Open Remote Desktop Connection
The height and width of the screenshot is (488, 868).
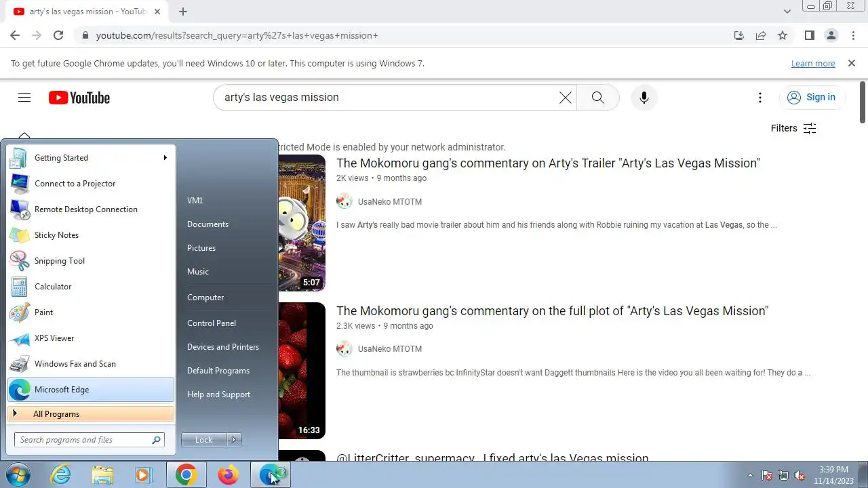[x=91, y=209]
